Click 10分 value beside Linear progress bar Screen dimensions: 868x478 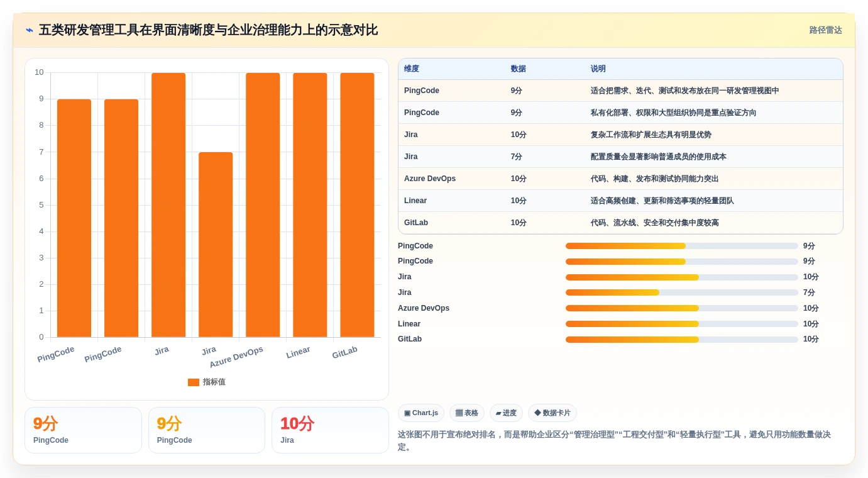pos(811,324)
